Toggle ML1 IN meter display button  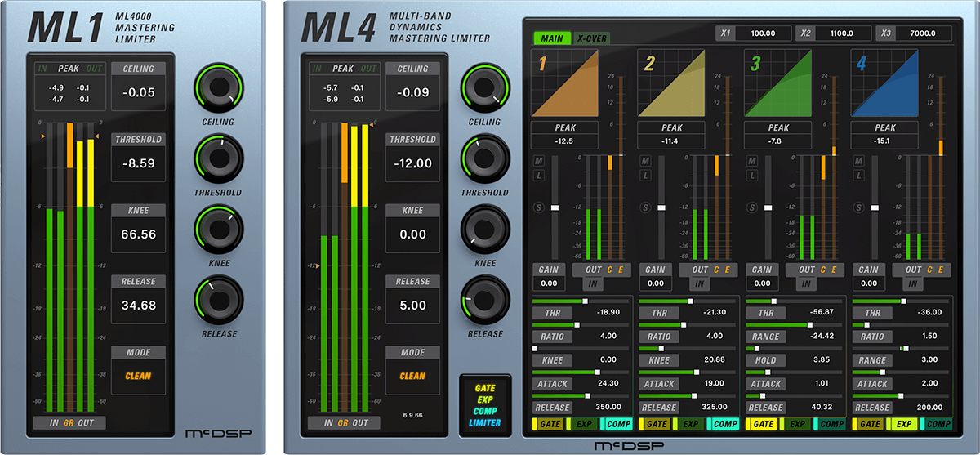coord(54,423)
